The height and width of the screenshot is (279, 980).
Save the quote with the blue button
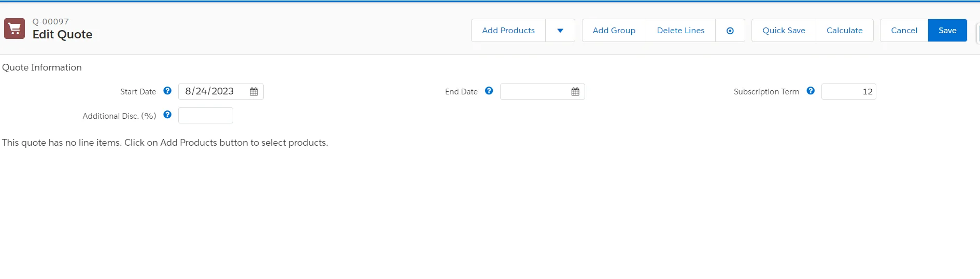click(947, 31)
